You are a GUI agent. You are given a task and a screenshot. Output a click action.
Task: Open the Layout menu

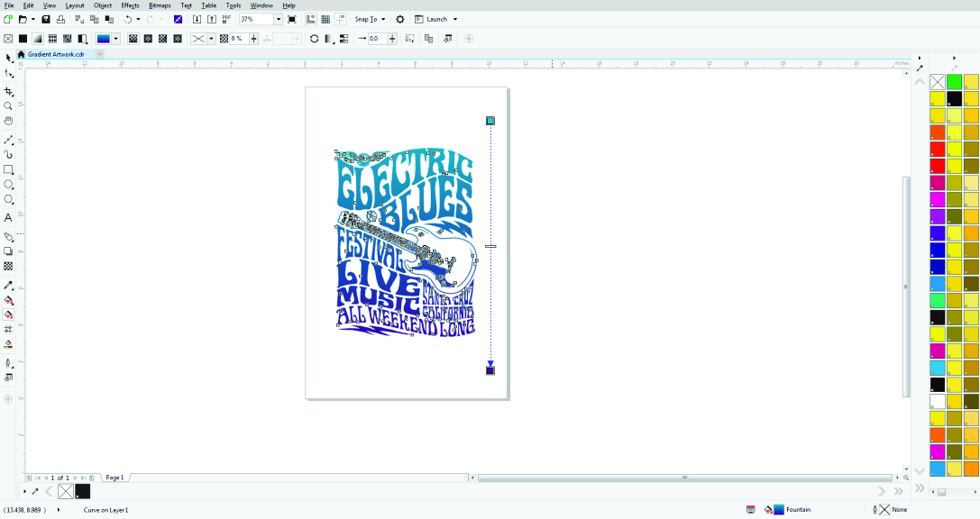(x=74, y=5)
